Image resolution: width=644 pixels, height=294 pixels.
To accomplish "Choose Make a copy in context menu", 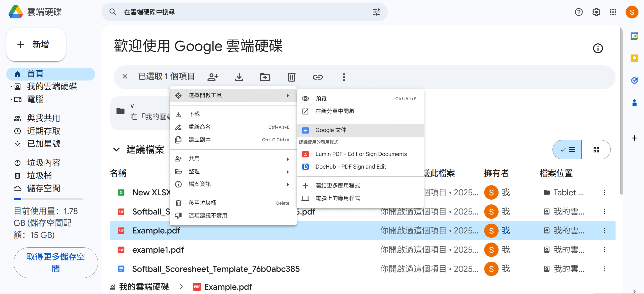I will click(233, 140).
